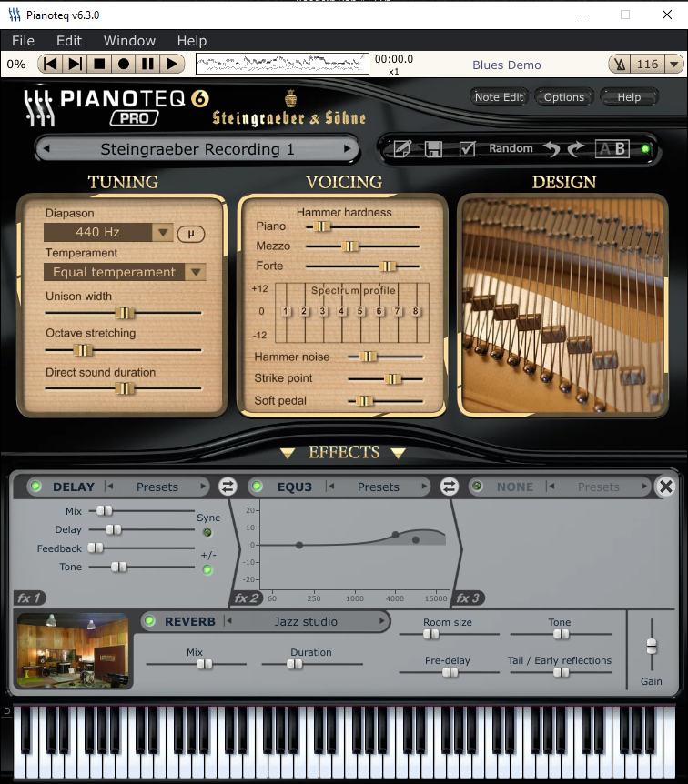
Task: Select next EQU3 preset arrow
Action: pyautogui.click(x=424, y=487)
